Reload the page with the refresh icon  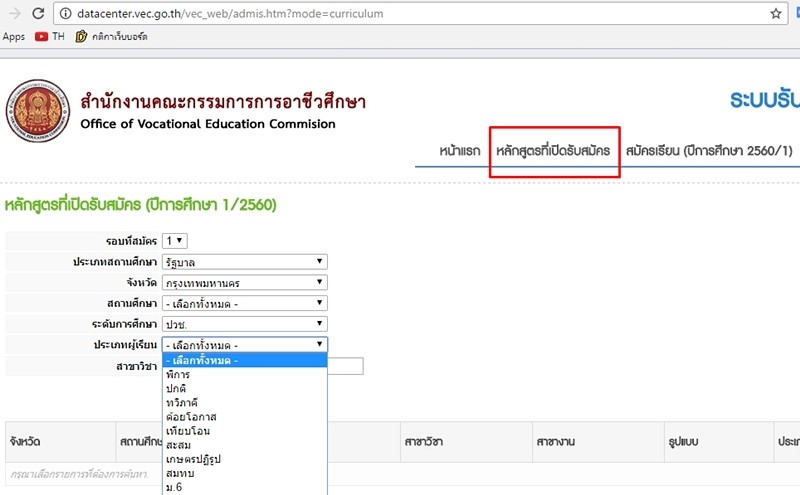point(37,14)
